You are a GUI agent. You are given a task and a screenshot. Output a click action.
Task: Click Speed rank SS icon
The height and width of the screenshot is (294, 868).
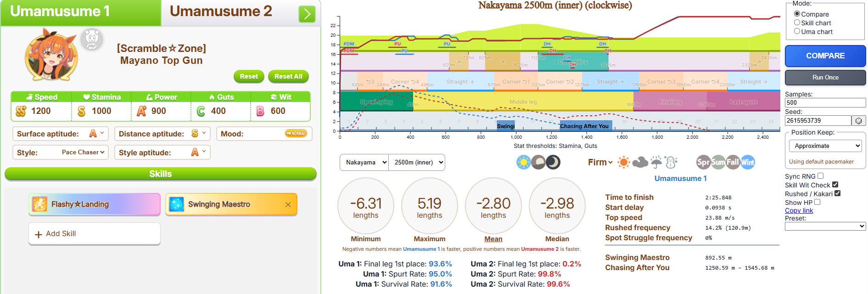[21, 111]
